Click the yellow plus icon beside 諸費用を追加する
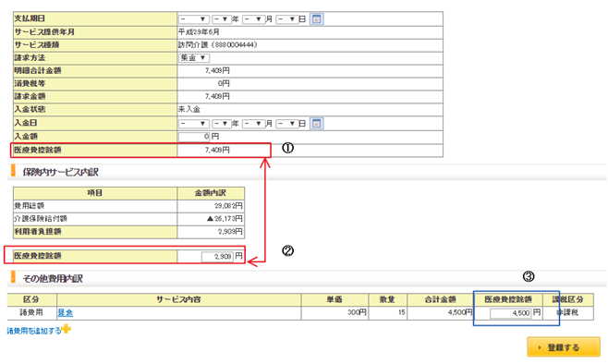608x364 pixels. [x=66, y=329]
